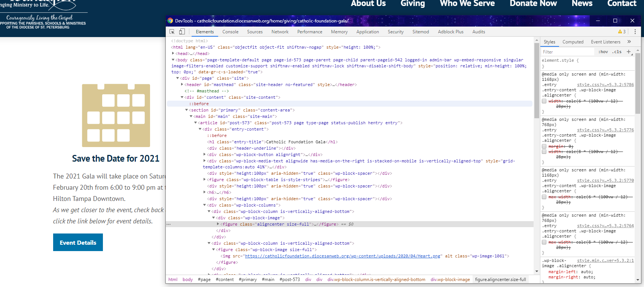Enable the width calc(6 * ...) property checkbox
Image resolution: width=644 pixels, height=287 pixels.
(544, 101)
